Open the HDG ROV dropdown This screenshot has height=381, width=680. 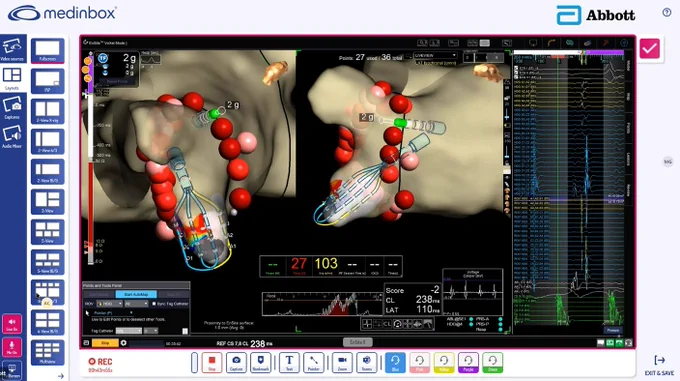coord(109,304)
